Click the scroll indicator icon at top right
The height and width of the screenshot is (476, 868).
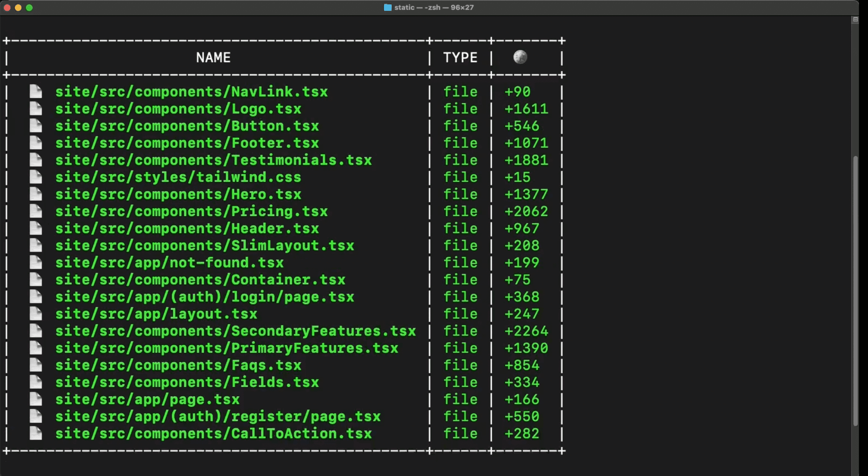(x=855, y=19)
